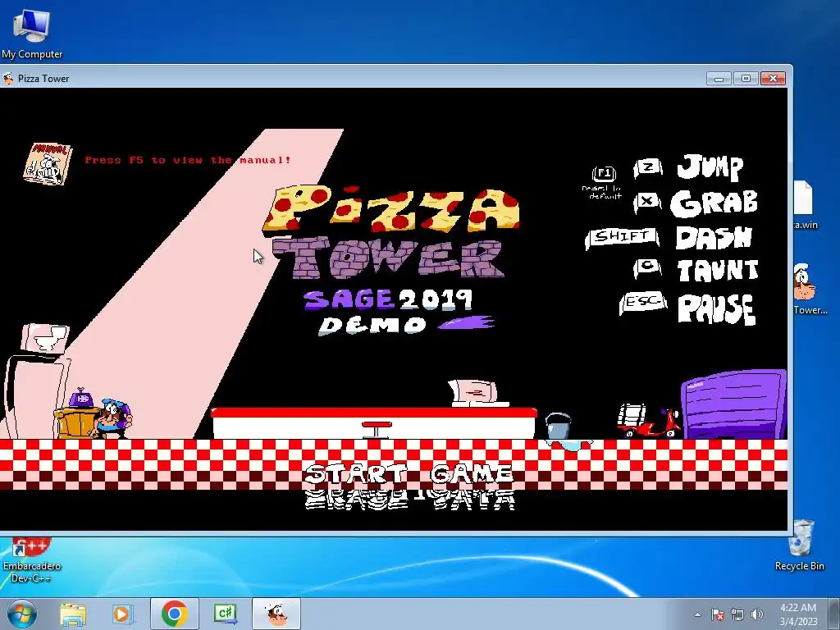
Task: Click the C key icon beside TAUNT
Action: click(x=648, y=268)
